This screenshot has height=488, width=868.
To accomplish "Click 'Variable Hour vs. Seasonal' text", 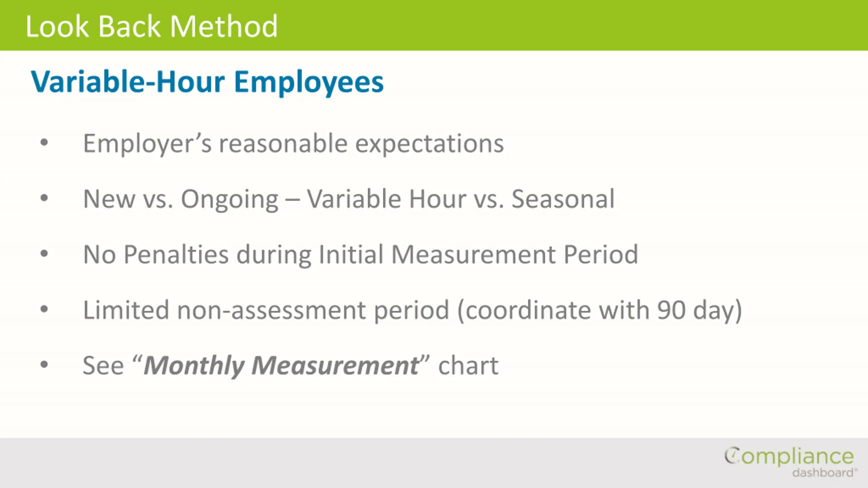I will [x=461, y=199].
